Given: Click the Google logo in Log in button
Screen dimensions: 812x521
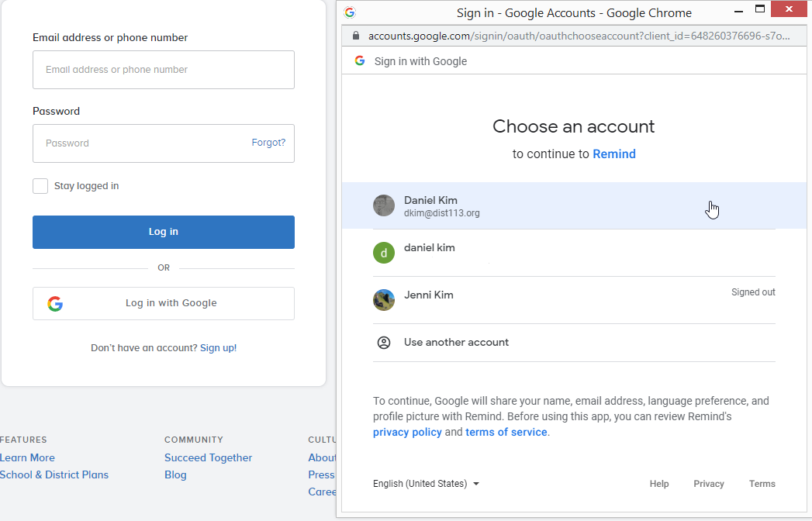Looking at the screenshot, I should [55, 303].
